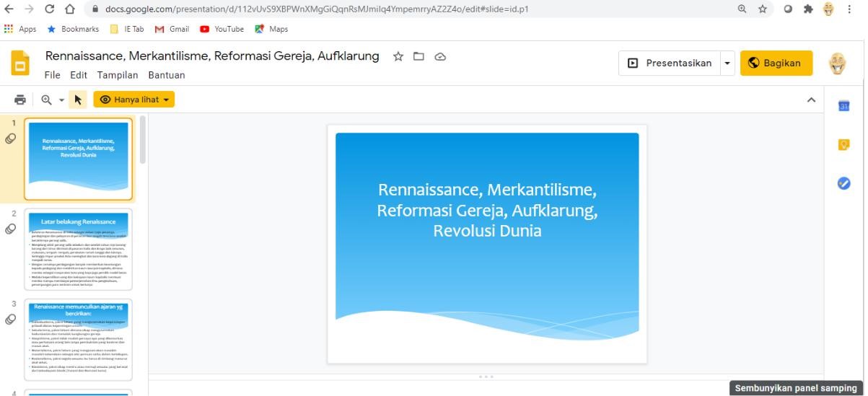Select slide 2 Latar belakang Renaissance thumbnail
This screenshot has width=868, height=396.
coord(79,250)
